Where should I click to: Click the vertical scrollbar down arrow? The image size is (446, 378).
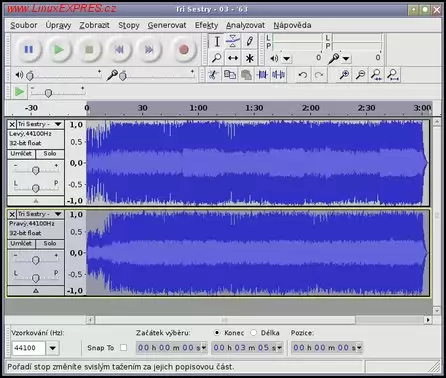437,311
